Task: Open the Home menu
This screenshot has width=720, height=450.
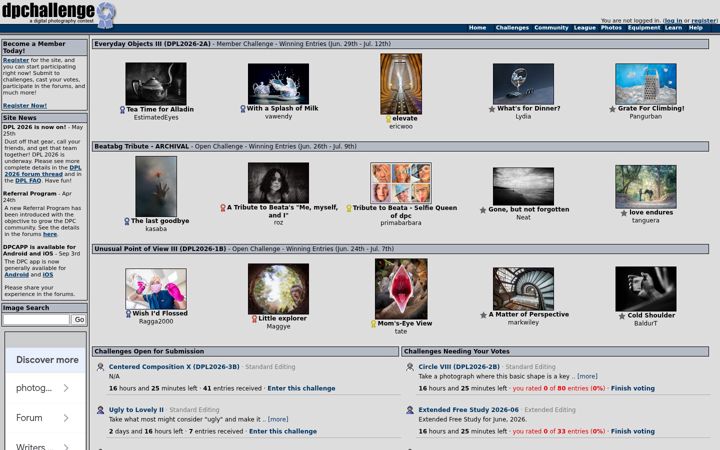Action: [477, 28]
